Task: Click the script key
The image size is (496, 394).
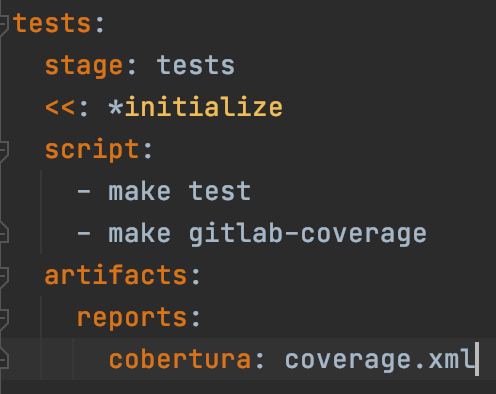Action: pos(92,150)
